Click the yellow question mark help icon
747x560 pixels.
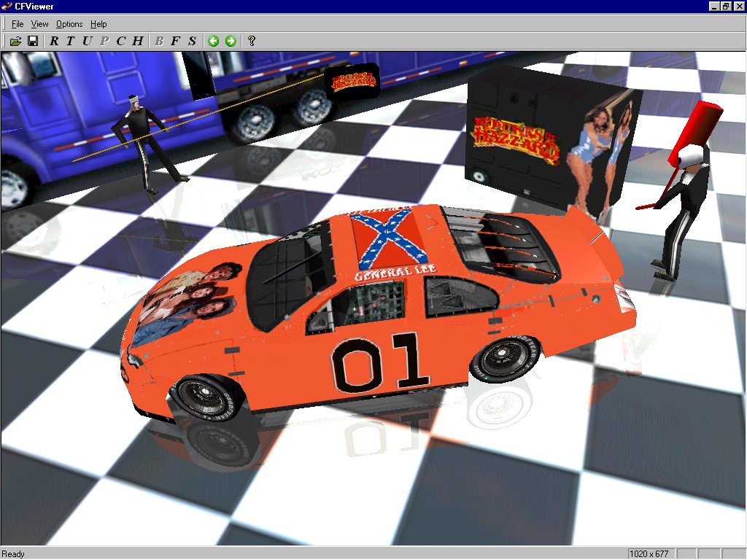252,41
